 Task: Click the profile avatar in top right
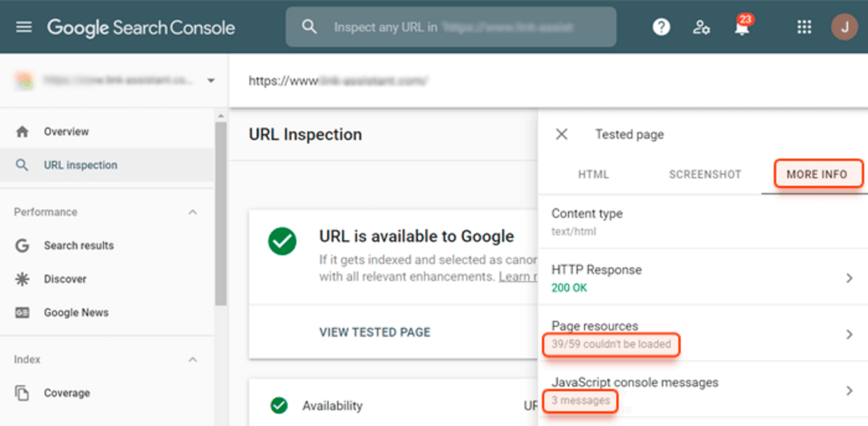844,27
